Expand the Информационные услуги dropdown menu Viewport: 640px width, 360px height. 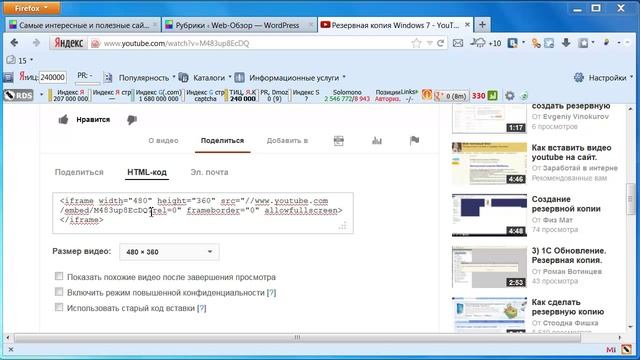pos(344,77)
